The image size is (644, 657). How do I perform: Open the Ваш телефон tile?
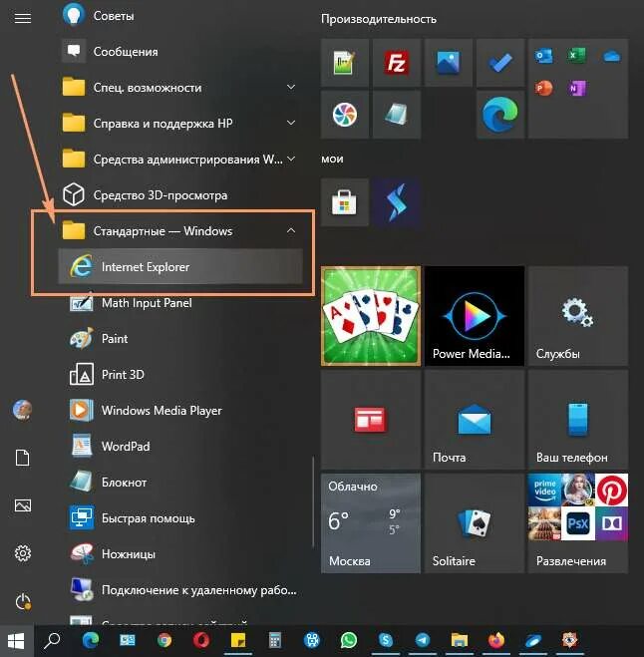pyautogui.click(x=578, y=420)
